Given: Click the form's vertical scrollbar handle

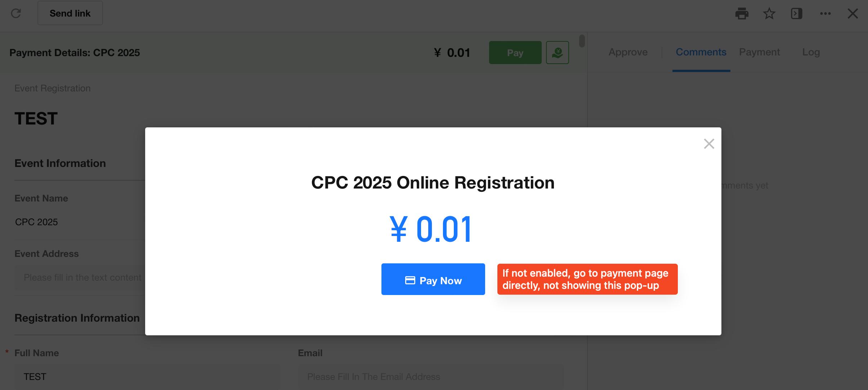Looking at the screenshot, I should tap(582, 41).
